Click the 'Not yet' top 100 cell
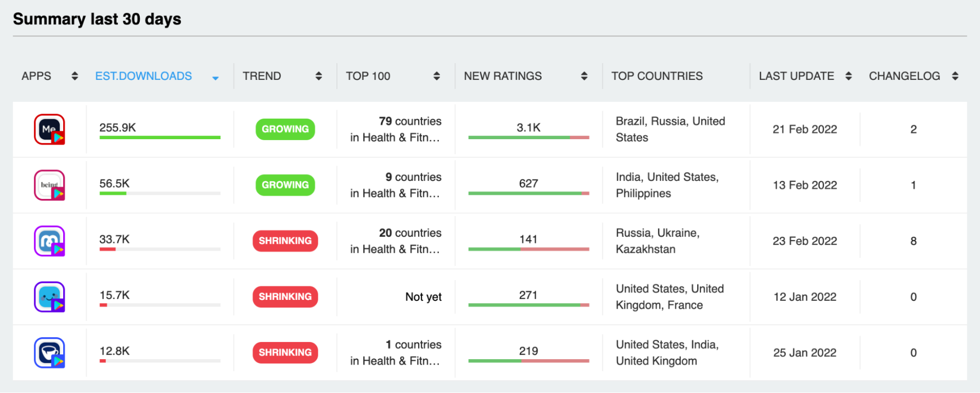980x393 pixels. [424, 297]
